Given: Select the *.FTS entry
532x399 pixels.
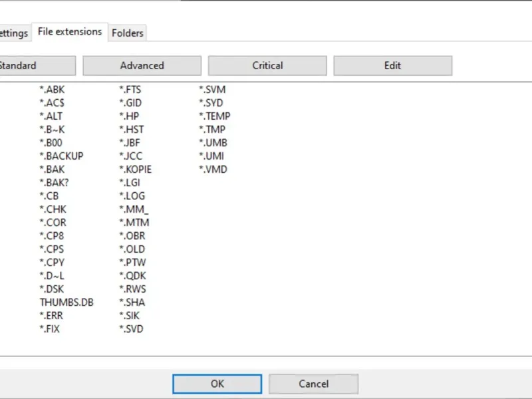Looking at the screenshot, I should tap(130, 90).
